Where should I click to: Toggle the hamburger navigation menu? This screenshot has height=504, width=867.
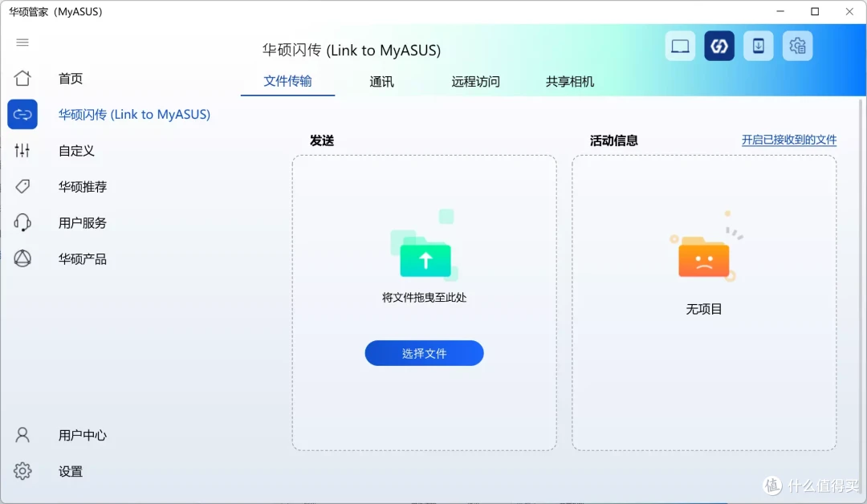pyautogui.click(x=22, y=43)
